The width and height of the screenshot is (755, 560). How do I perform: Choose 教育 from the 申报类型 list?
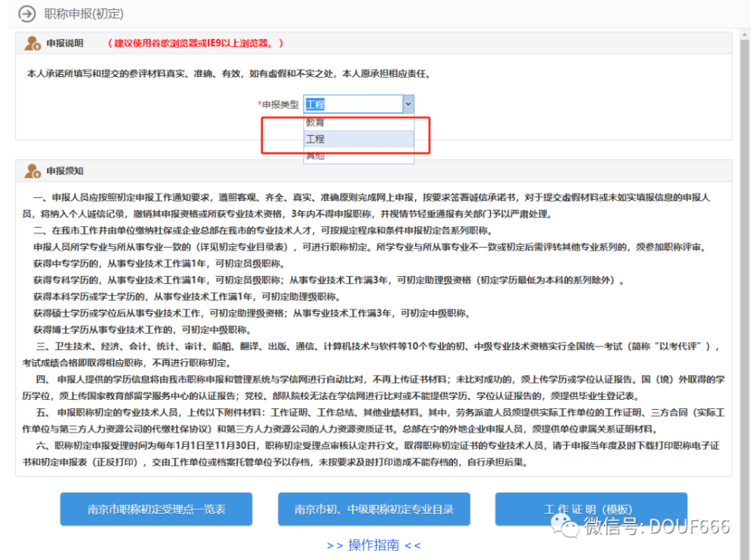click(359, 122)
